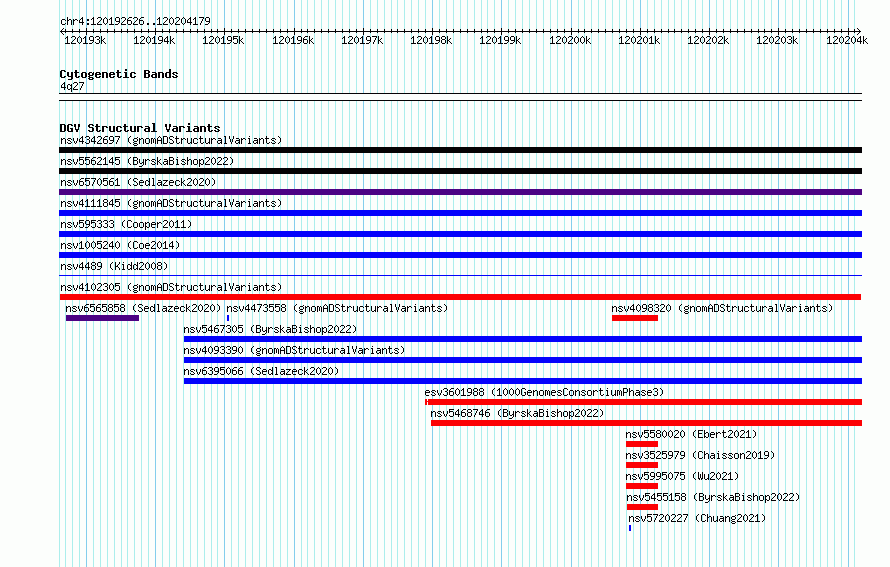The image size is (890, 567).
Task: Open variant label nsv6570561 (Sedlazeck2020)
Action: click(x=138, y=182)
